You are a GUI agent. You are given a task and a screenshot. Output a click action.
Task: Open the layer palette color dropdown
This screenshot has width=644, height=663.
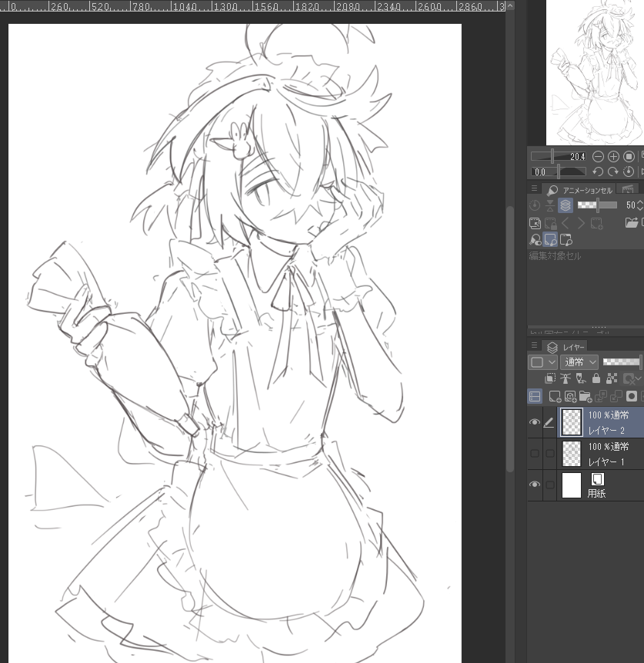[x=542, y=362]
